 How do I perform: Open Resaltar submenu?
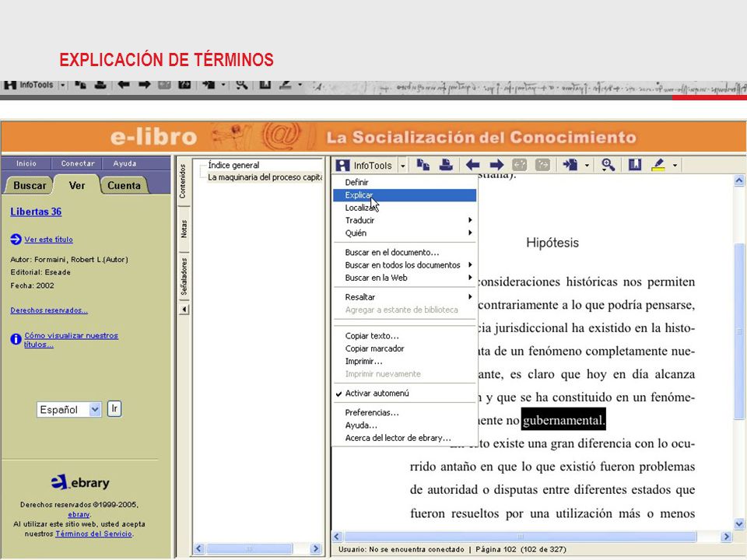point(405,297)
